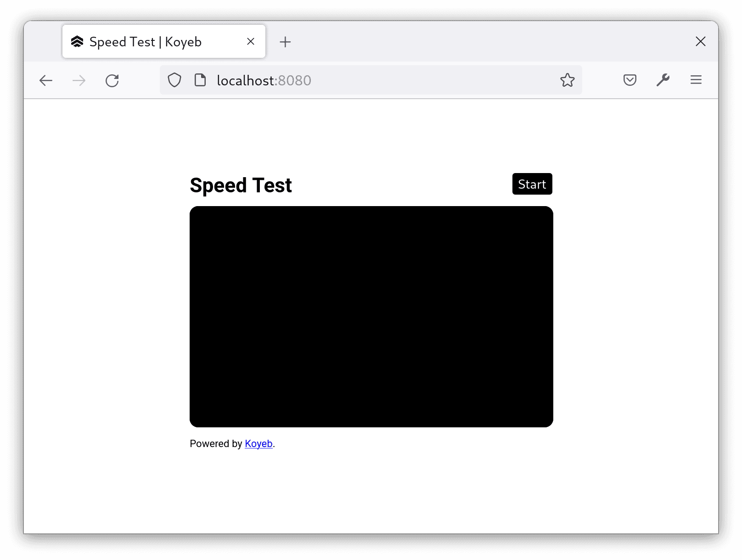742x560 pixels.
Task: Click the "Powered by" footer text
Action: click(x=216, y=444)
